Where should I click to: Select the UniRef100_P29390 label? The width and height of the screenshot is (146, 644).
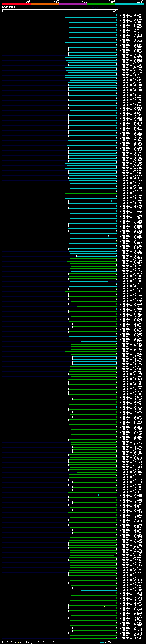pyautogui.click(x=131, y=248)
